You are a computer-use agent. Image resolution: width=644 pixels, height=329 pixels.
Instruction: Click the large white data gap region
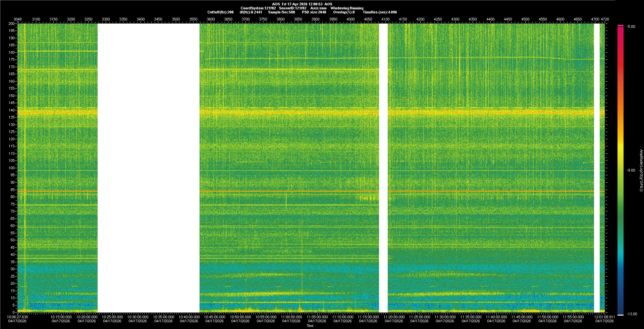tap(148, 168)
